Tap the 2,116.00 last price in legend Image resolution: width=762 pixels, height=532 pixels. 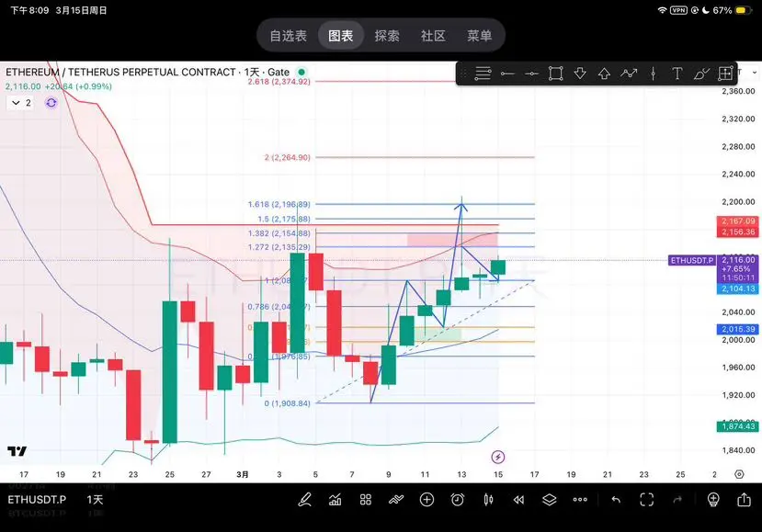23,86
